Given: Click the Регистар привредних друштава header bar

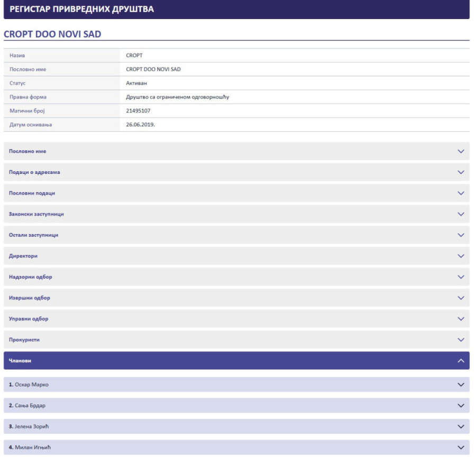Looking at the screenshot, I should click(236, 10).
